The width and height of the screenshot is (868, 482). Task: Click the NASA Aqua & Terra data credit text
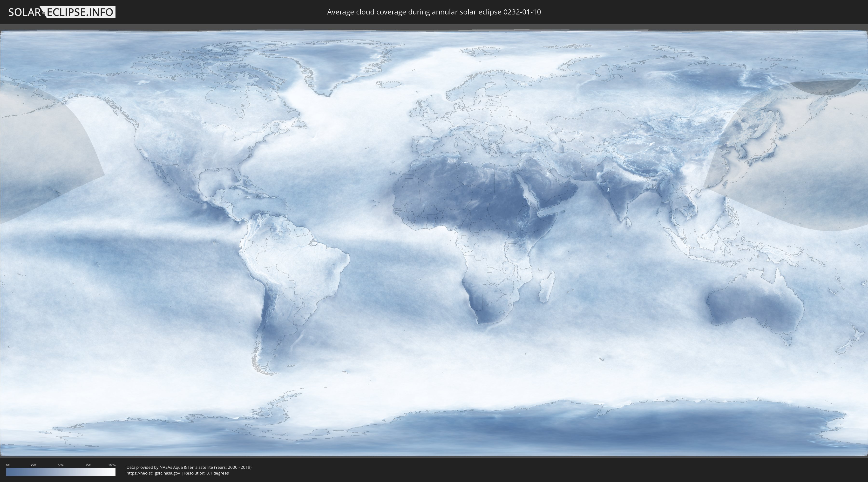pyautogui.click(x=189, y=467)
